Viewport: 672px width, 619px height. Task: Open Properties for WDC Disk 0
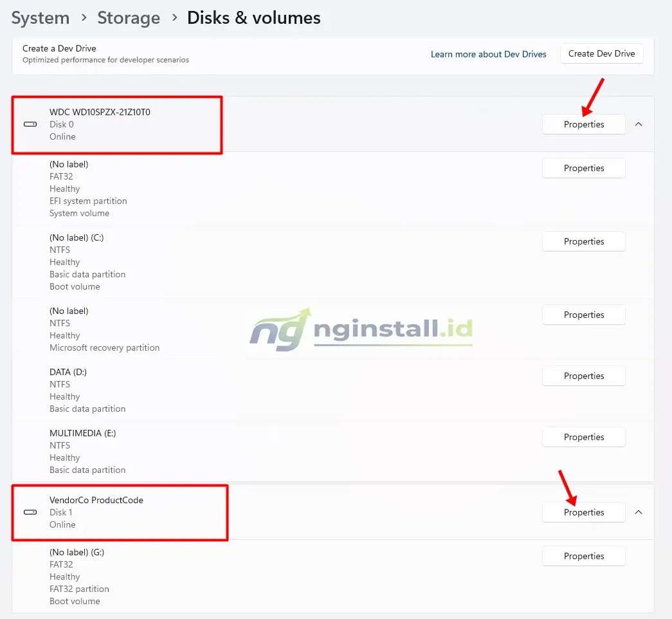pos(584,124)
